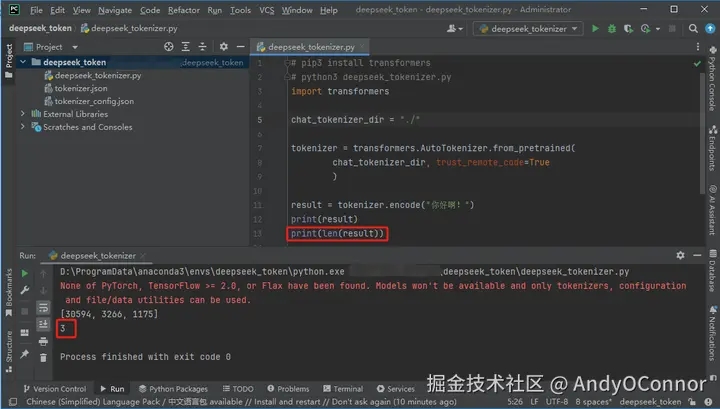Image resolution: width=720 pixels, height=409 pixels.
Task: Open the Edit menu
Action: [57, 10]
